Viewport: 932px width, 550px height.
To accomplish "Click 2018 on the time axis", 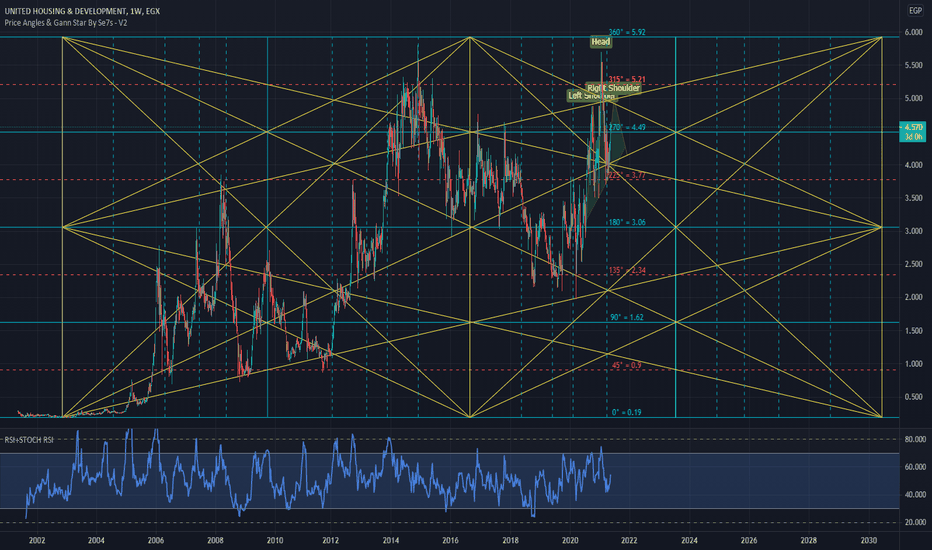I will click(x=510, y=540).
